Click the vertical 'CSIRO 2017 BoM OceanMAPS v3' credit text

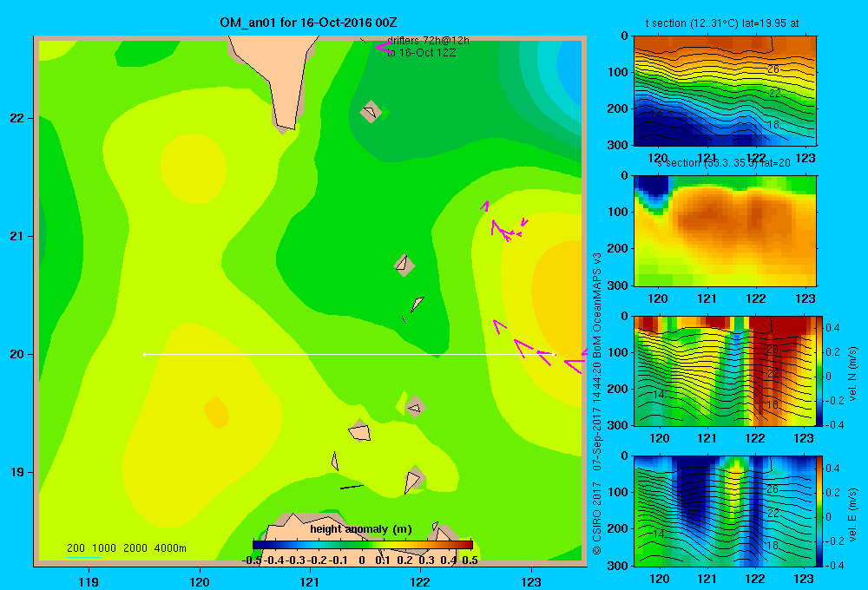[597, 404]
